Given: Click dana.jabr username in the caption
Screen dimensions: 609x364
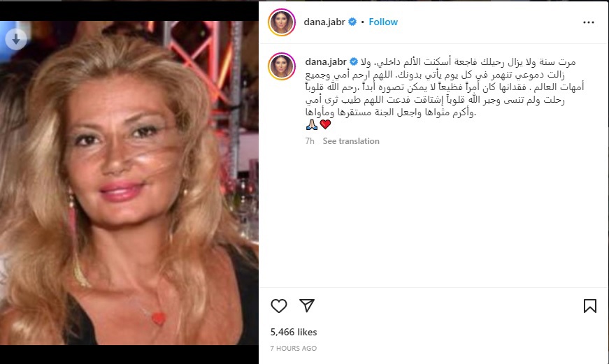Looking at the screenshot, I should tap(325, 61).
